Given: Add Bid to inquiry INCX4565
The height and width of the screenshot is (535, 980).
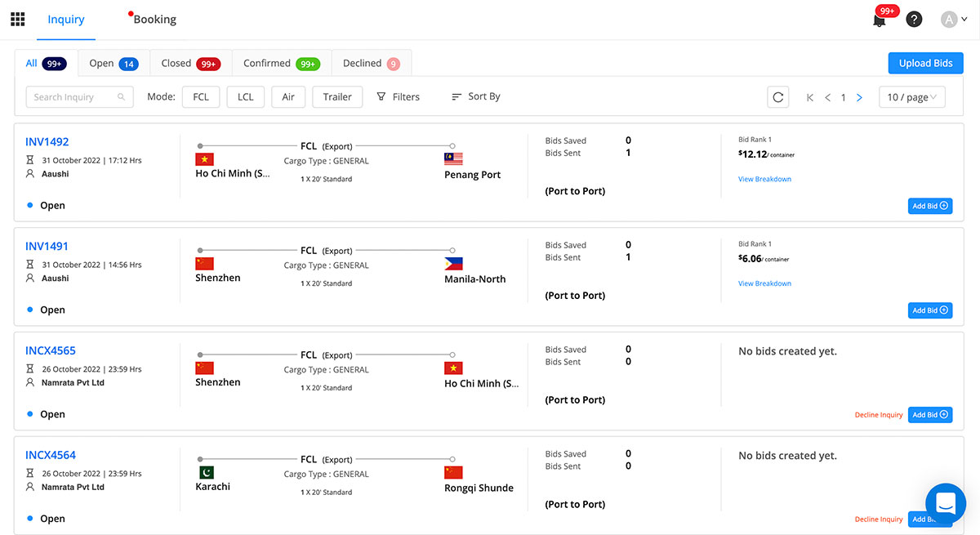Looking at the screenshot, I should [930, 415].
